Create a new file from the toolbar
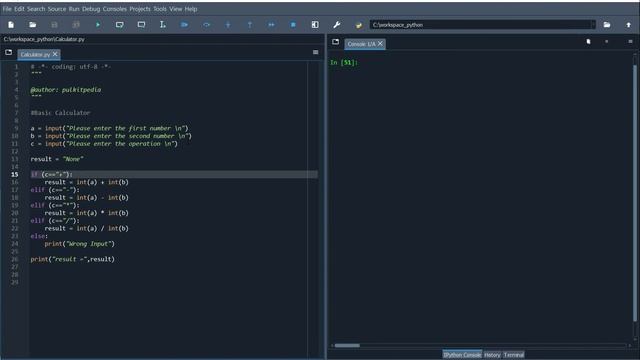This screenshot has width=640, height=360. point(11,25)
